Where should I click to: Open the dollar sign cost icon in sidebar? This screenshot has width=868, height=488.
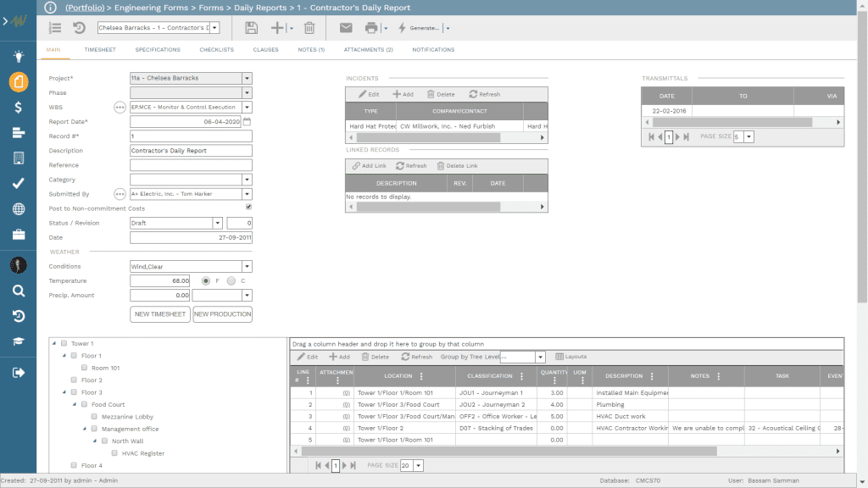click(19, 108)
